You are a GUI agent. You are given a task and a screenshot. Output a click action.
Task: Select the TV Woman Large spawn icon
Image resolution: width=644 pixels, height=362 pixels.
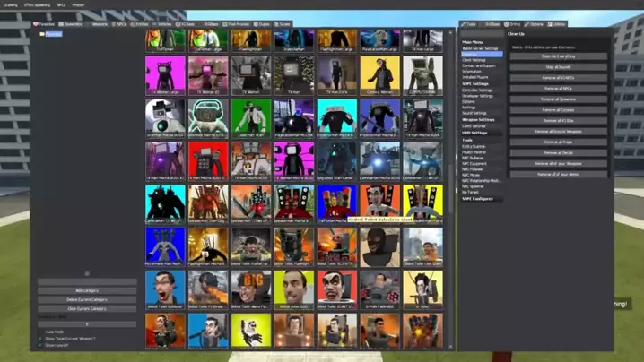pyautogui.click(x=165, y=74)
